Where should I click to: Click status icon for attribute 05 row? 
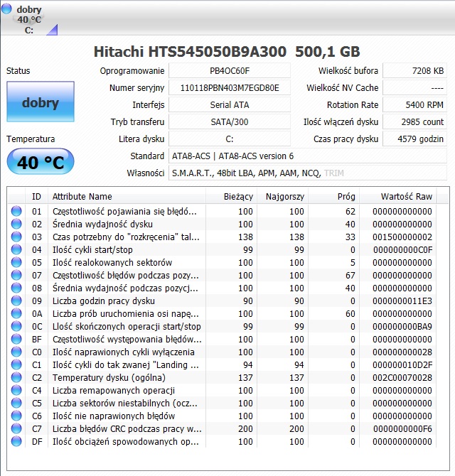16,262
